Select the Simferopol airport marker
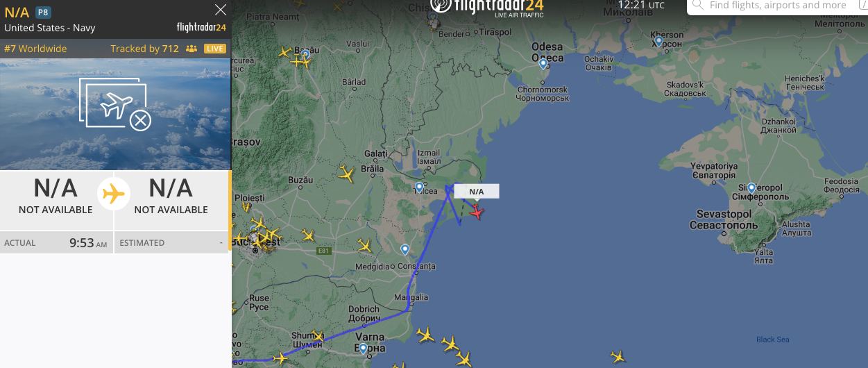The height and width of the screenshot is (368, 868). coord(751,188)
